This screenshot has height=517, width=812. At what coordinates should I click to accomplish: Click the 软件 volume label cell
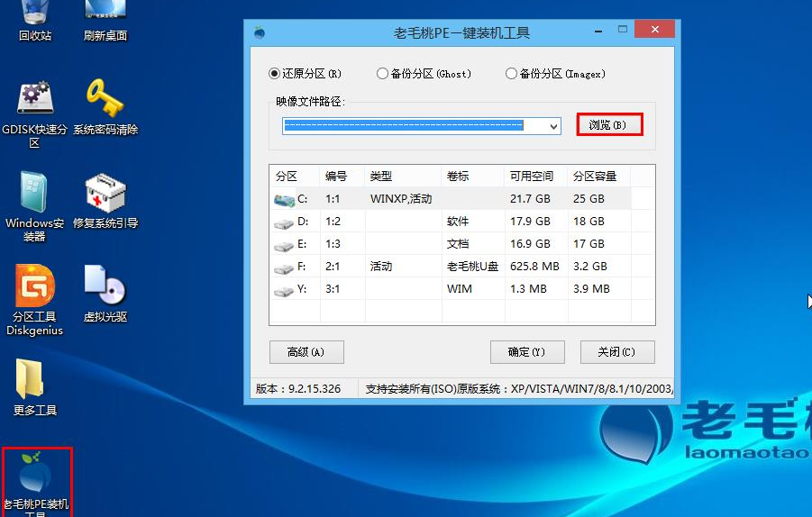pos(458,222)
